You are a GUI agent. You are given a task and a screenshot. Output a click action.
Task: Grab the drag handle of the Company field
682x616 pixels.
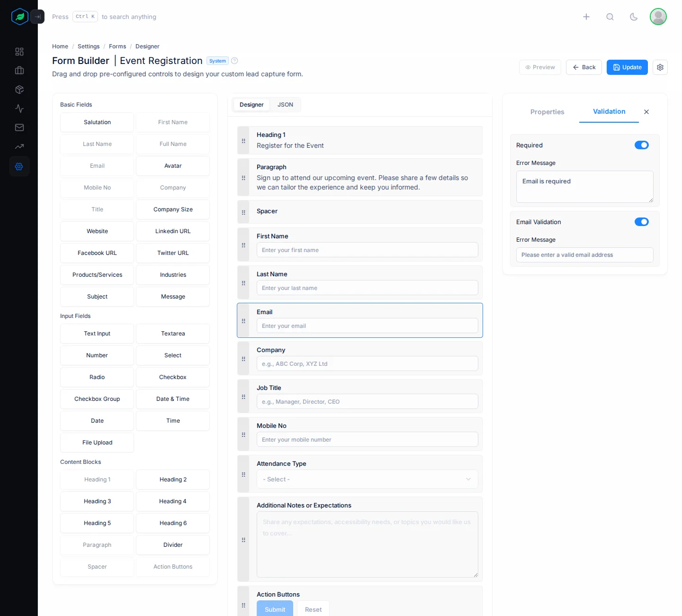pos(243,359)
